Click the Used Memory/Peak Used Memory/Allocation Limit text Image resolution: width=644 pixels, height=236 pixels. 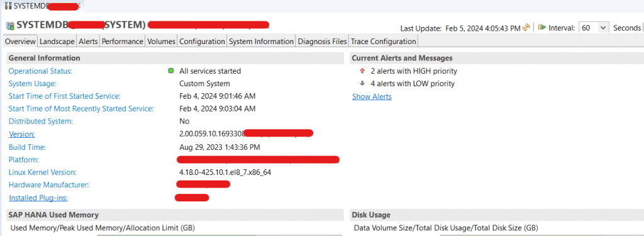click(x=103, y=227)
